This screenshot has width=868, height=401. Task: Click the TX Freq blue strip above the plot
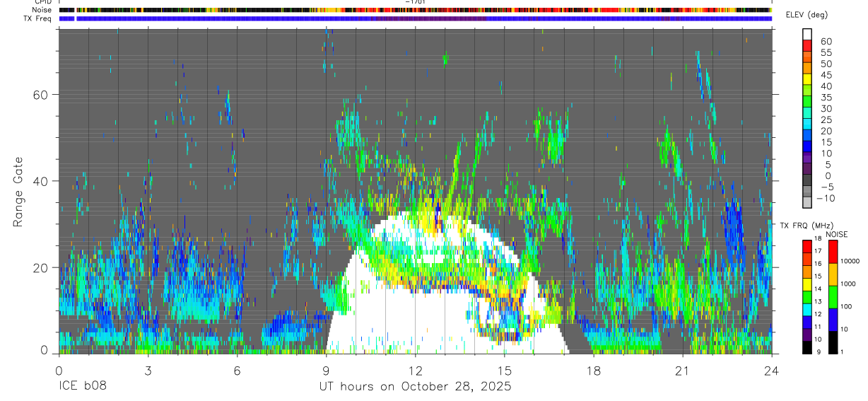(415, 18)
